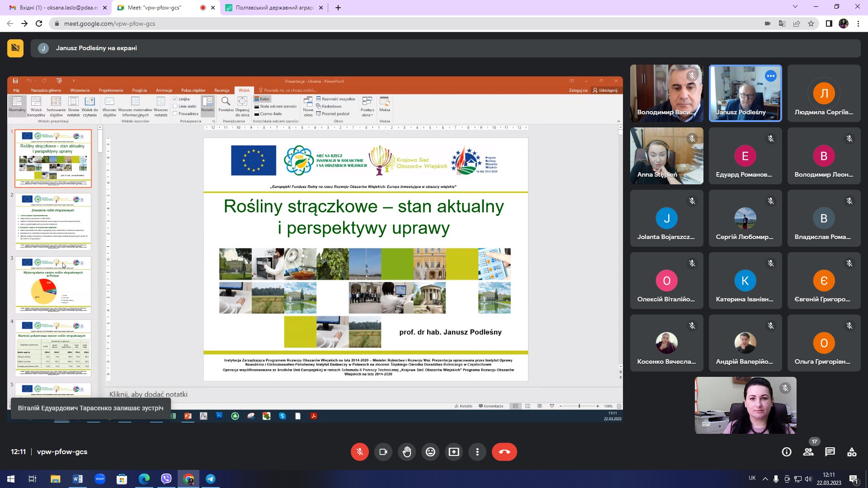Click Powiększ zoom magnifier
This screenshot has width=868, height=488.
coord(226,104)
